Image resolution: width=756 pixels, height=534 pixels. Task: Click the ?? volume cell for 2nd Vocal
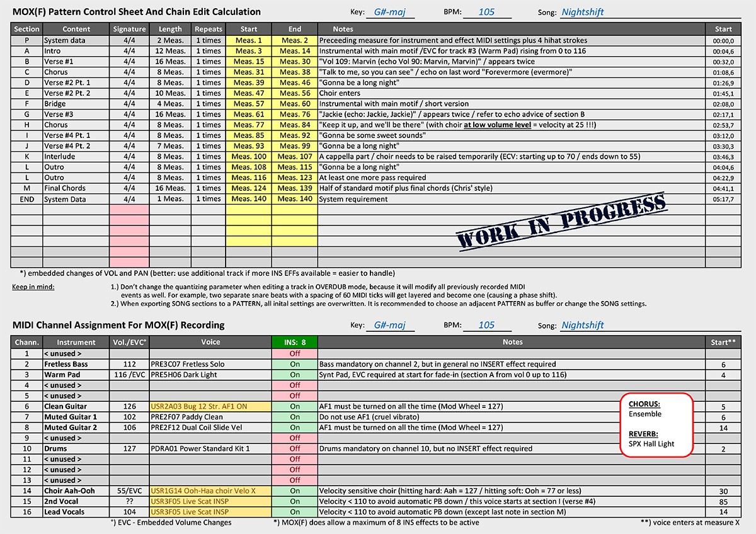coord(129,501)
